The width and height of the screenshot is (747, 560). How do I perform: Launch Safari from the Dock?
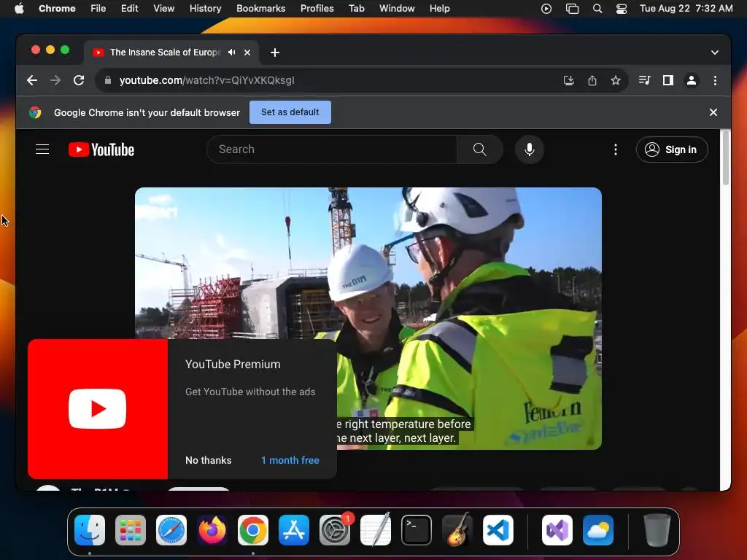(x=171, y=530)
